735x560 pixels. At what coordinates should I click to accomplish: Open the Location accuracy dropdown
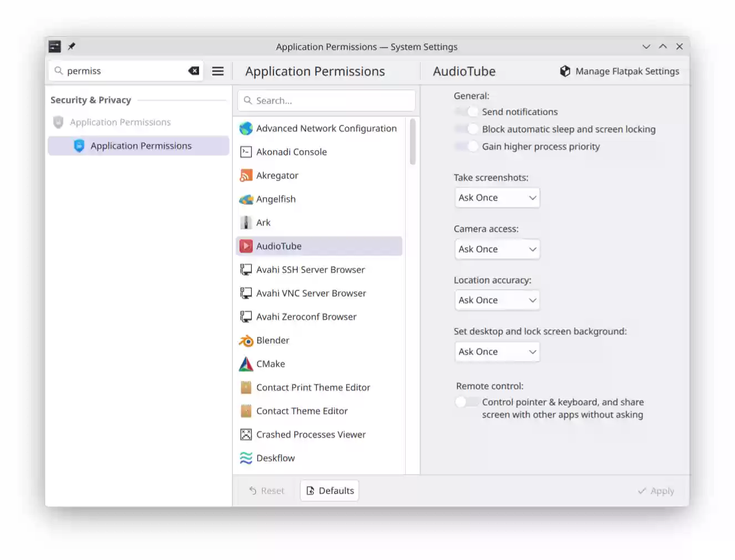[x=497, y=300]
